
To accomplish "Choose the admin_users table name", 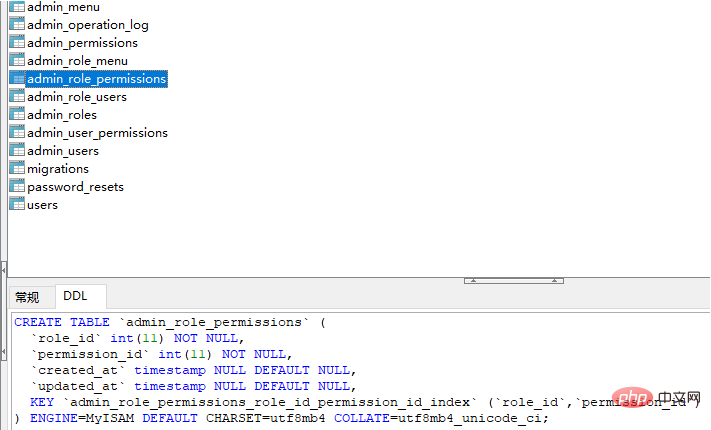I will click(x=63, y=151).
